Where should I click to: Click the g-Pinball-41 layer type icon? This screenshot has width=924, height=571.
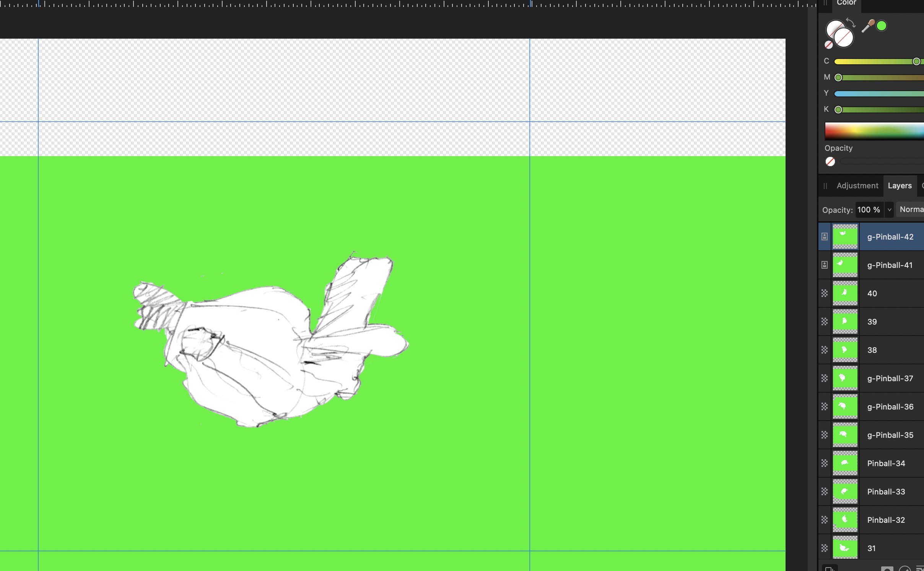(x=825, y=265)
